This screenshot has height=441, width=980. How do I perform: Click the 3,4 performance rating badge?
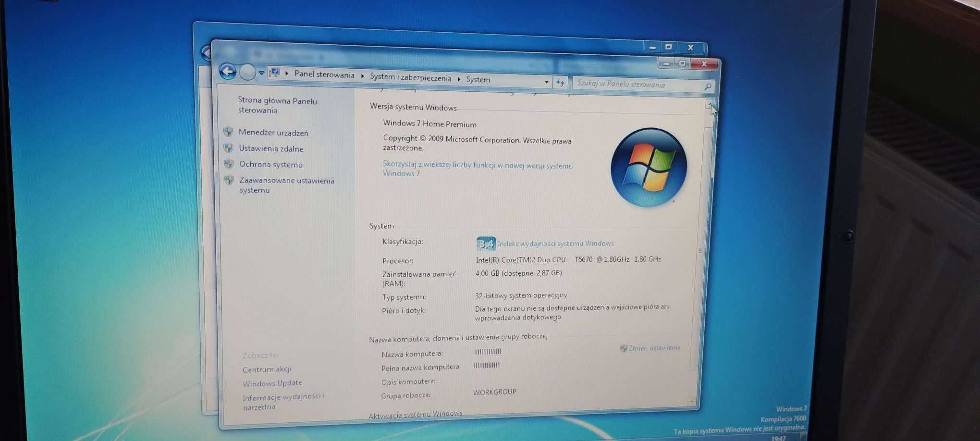(x=486, y=244)
